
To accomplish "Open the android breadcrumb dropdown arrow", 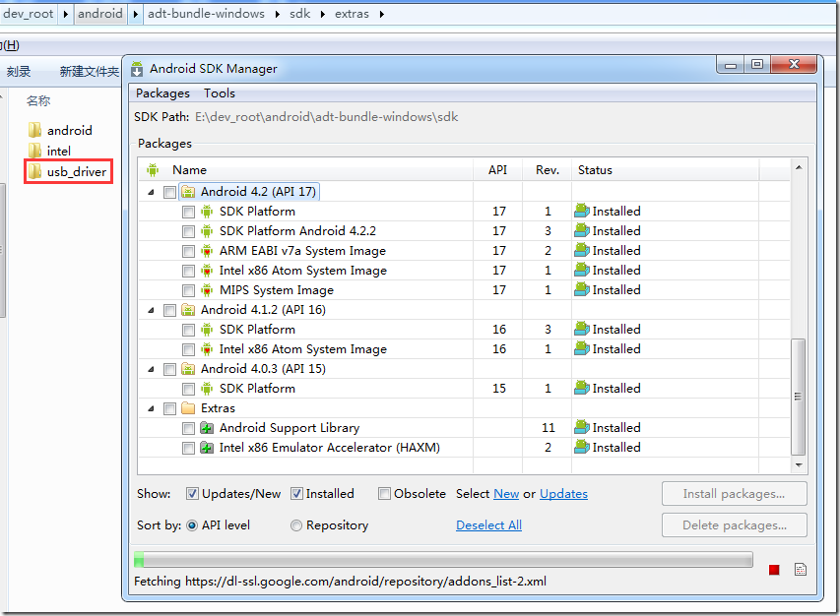I will click(x=136, y=14).
